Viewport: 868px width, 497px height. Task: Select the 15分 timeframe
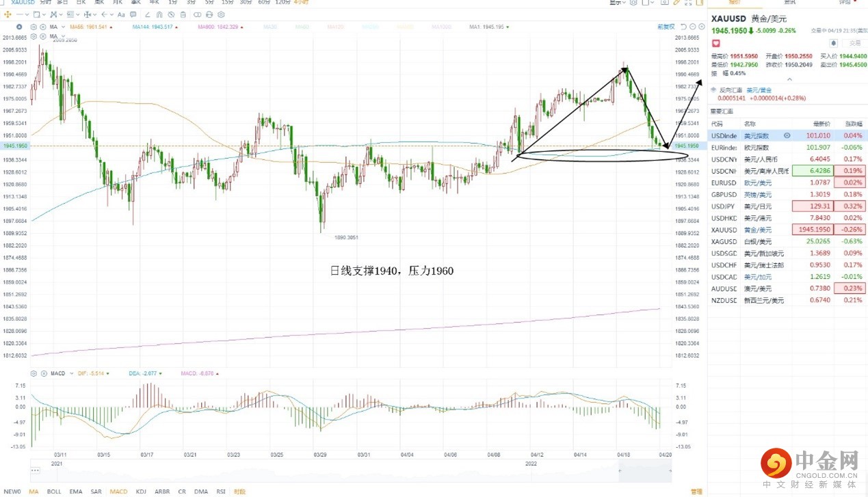[x=227, y=3]
